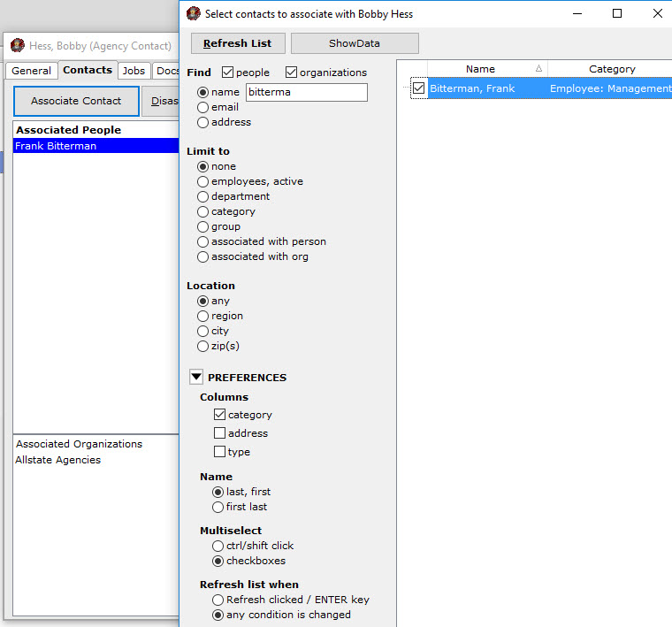
Task: Click the Refresh List button
Action: [x=238, y=43]
